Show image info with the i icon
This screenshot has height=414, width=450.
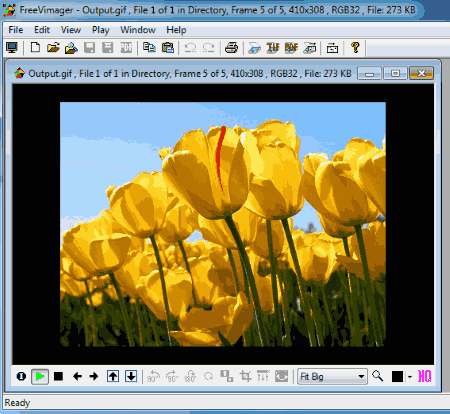(x=21, y=377)
